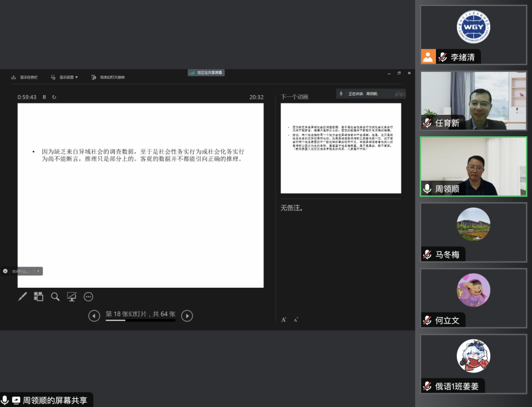
Task: Open more slideshow options (ellipsis icon)
Action: tap(88, 297)
